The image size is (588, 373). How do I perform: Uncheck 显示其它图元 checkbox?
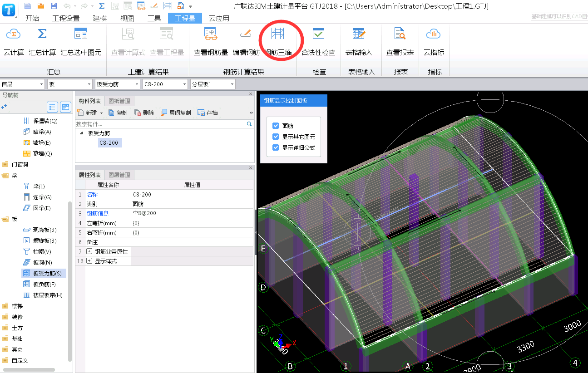click(276, 137)
